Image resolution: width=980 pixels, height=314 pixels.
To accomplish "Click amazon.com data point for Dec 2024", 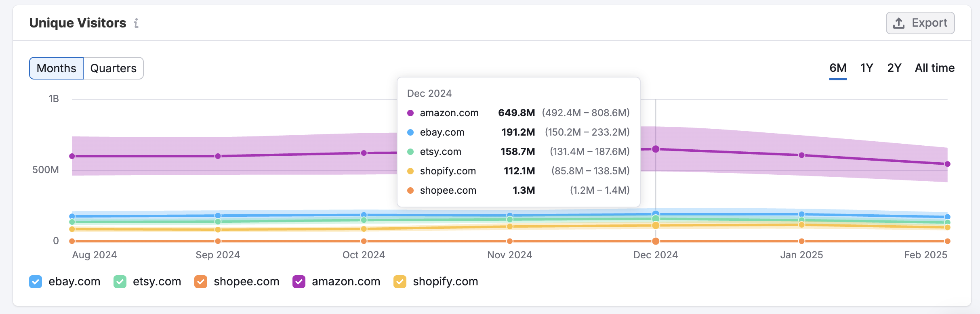I will 656,149.
